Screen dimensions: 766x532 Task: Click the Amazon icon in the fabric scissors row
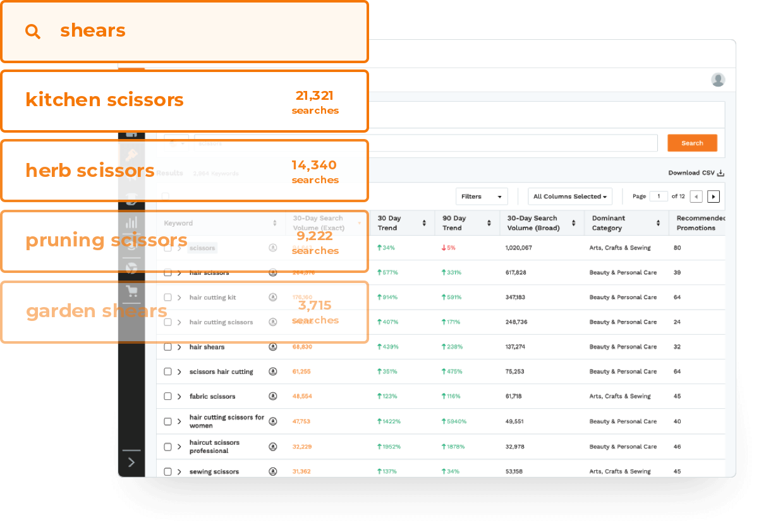click(x=273, y=396)
